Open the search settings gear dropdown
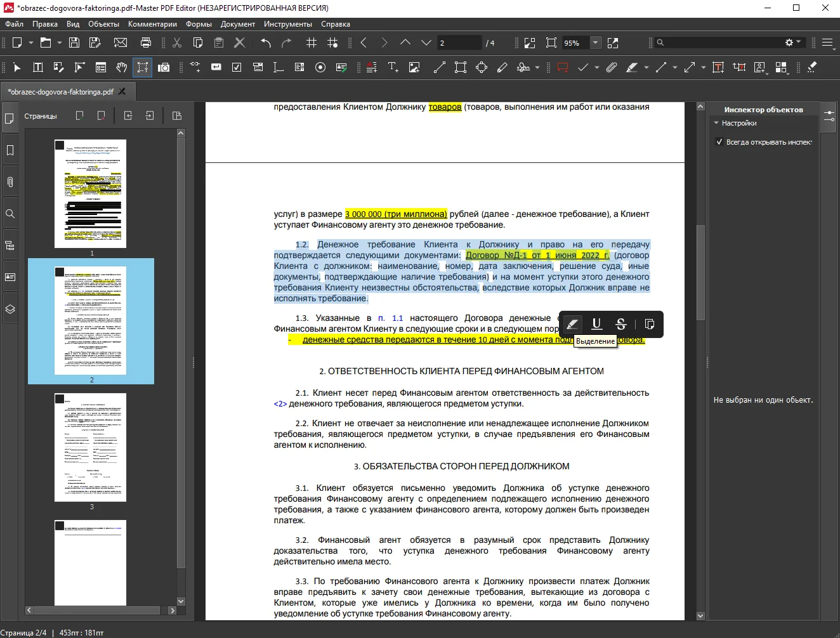The height and width of the screenshot is (638, 840). 793,42
